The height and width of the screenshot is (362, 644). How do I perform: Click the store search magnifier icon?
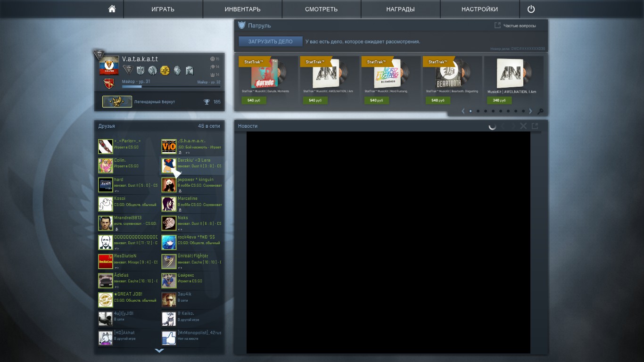(x=540, y=112)
